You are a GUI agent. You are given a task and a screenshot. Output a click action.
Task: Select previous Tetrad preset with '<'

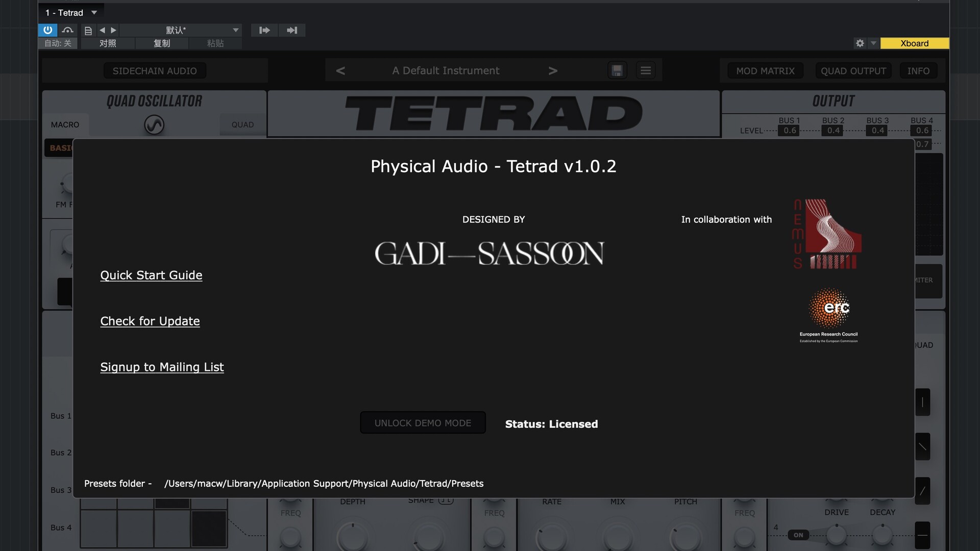click(x=340, y=71)
